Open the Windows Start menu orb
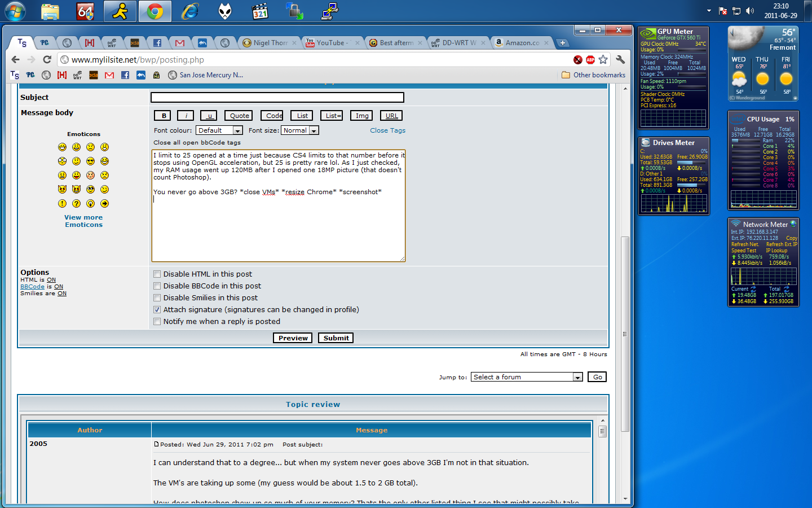 click(15, 11)
